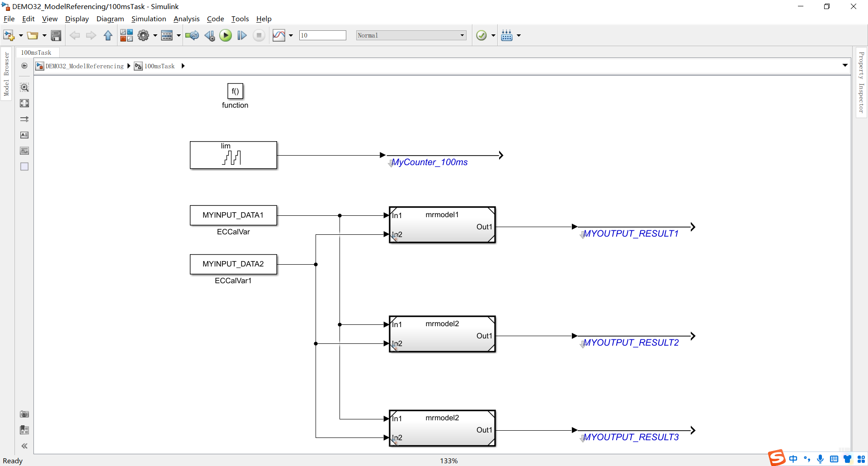Expand the Data Inspector dropdown arrow
This screenshot has width=868, height=466.
[x=291, y=35]
